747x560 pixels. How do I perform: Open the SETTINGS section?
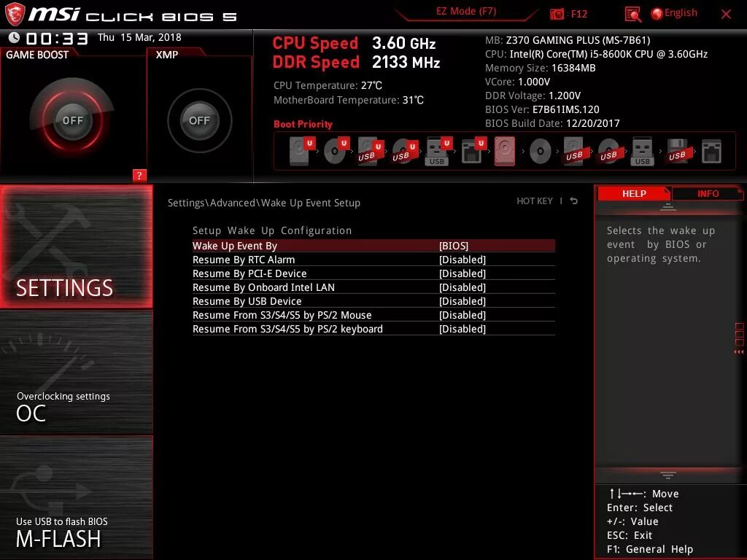(76, 246)
